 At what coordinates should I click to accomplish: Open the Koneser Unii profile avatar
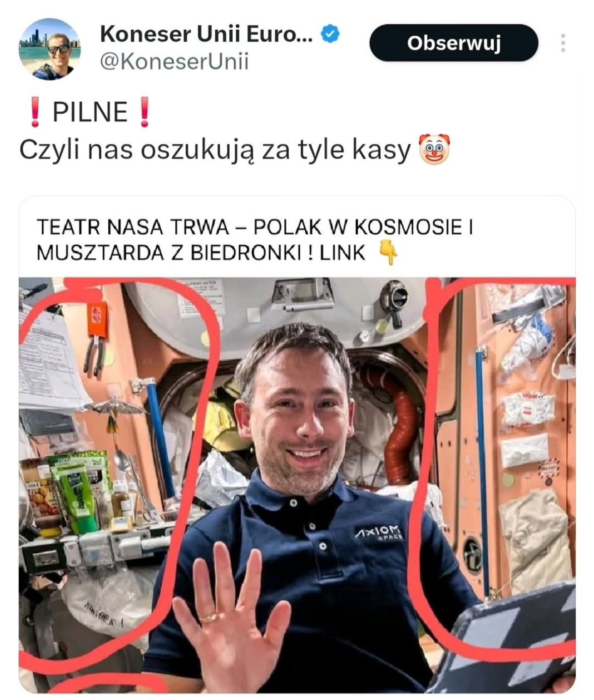(49, 49)
